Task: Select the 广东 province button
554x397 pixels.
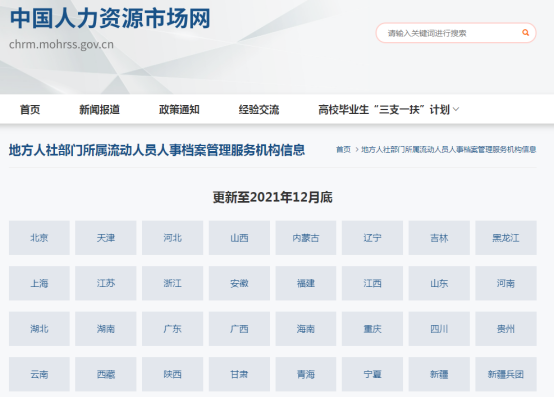Action: (x=172, y=329)
